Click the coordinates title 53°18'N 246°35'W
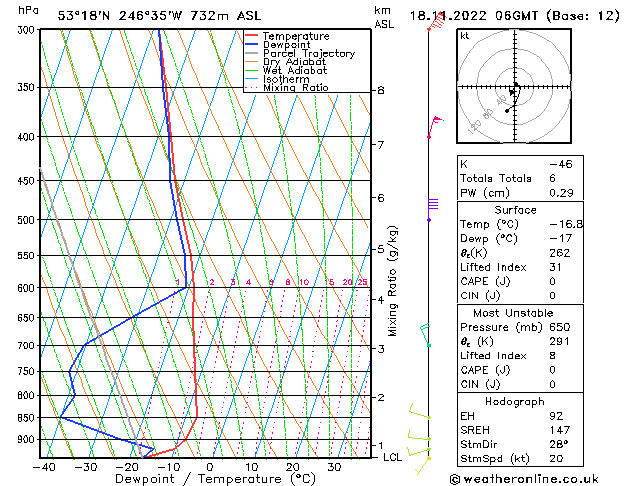The image size is (629, 486). coord(120,16)
